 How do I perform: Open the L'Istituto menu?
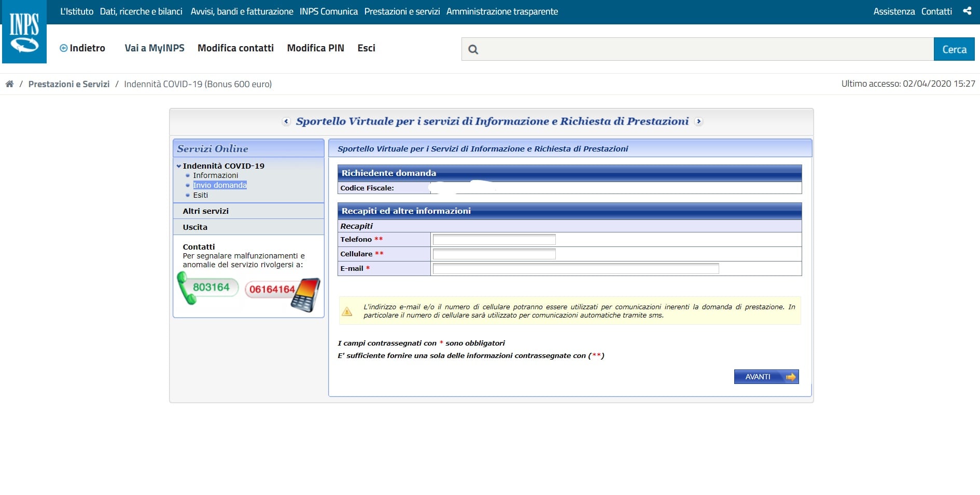click(x=77, y=11)
